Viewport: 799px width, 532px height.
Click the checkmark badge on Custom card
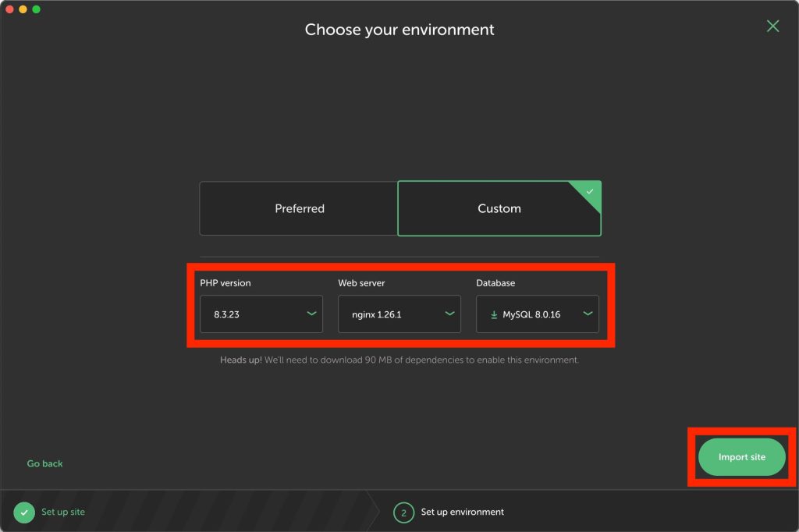point(590,192)
